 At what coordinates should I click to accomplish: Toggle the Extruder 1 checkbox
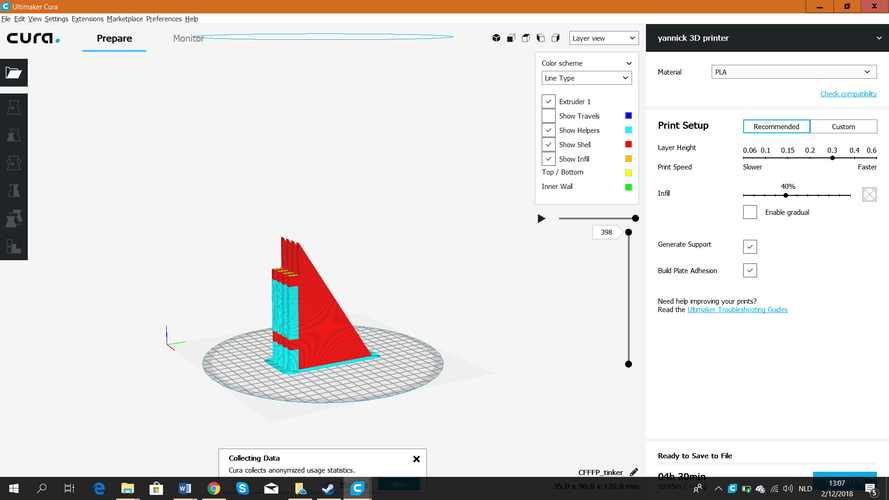tap(548, 101)
